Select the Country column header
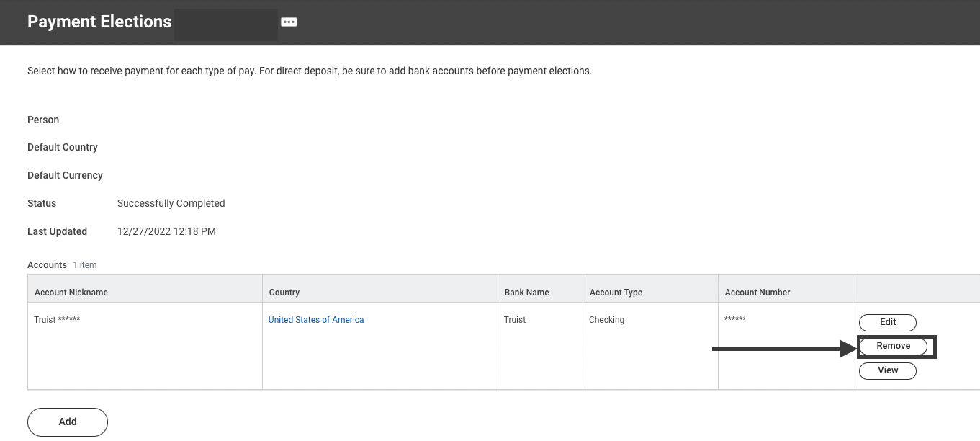Screen dimensions: 980x441 click(x=284, y=292)
